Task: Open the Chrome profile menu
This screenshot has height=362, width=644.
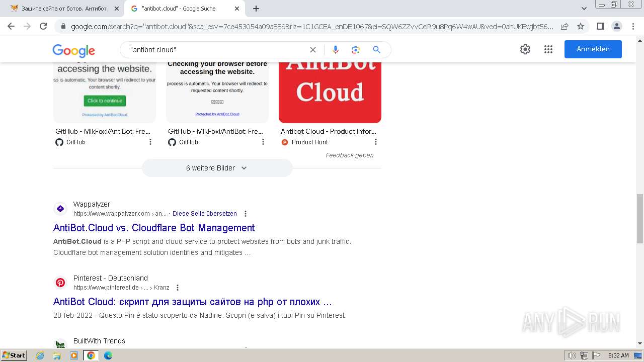Action: [616, 26]
